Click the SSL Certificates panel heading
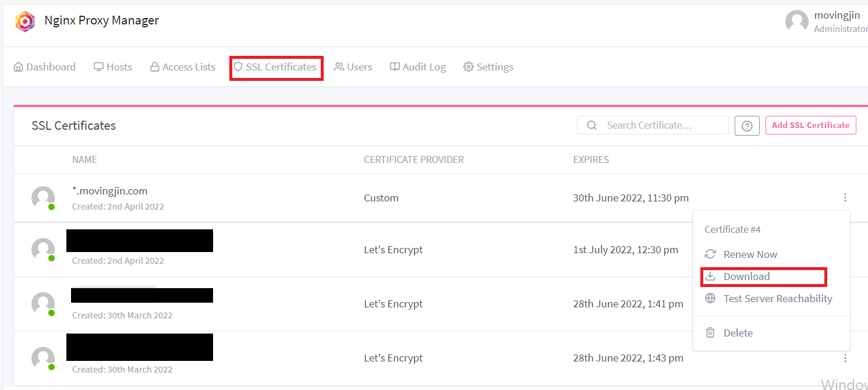The width and height of the screenshot is (868, 390). point(74,126)
